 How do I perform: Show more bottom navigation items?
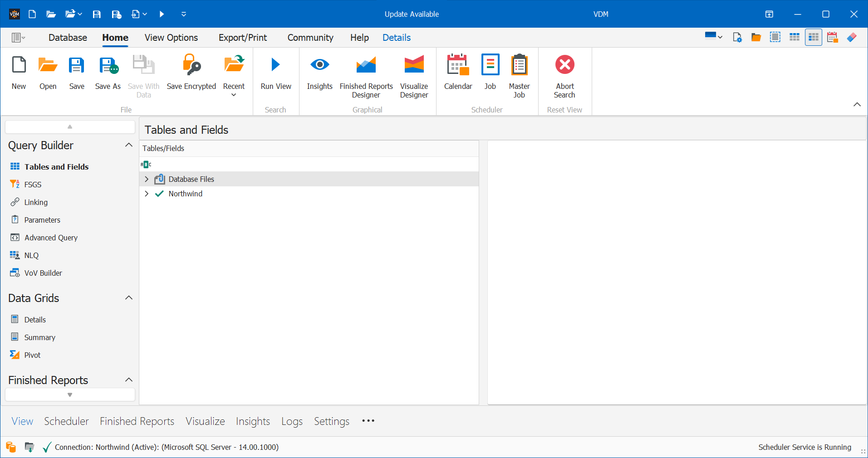pyautogui.click(x=368, y=421)
